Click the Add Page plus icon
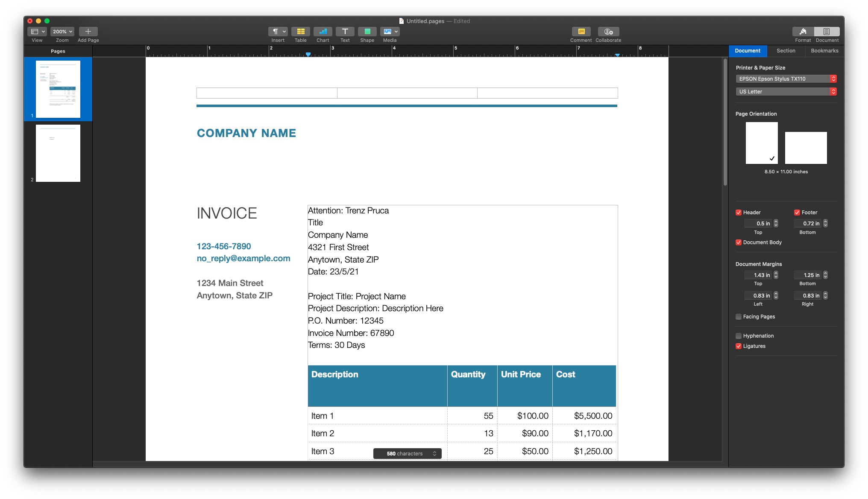 (88, 32)
